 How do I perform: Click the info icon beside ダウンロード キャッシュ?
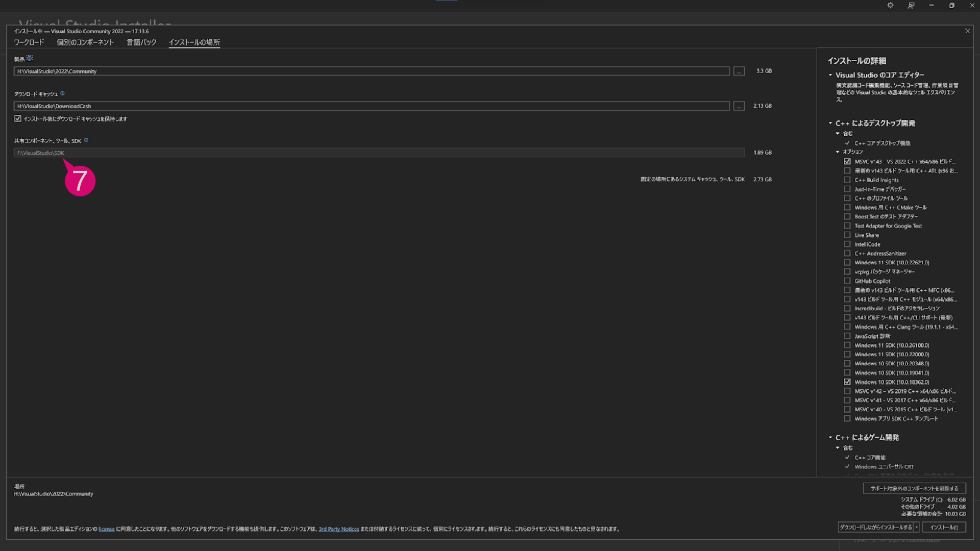click(62, 93)
